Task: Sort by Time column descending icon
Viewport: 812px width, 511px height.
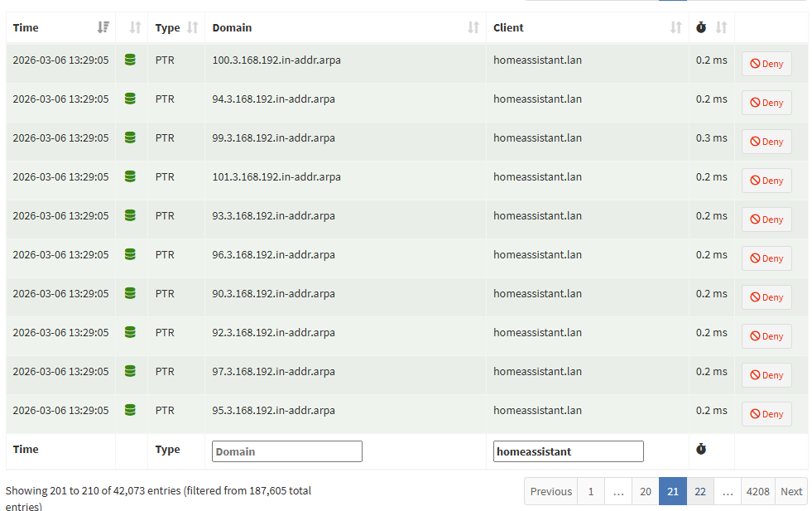Action: (103, 27)
